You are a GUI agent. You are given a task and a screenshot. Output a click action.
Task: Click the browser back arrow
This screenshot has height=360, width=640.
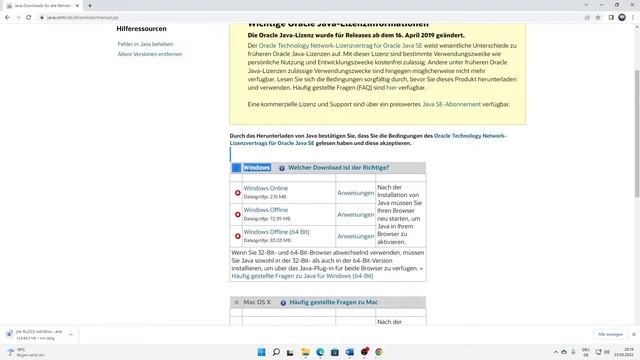coord(7,18)
